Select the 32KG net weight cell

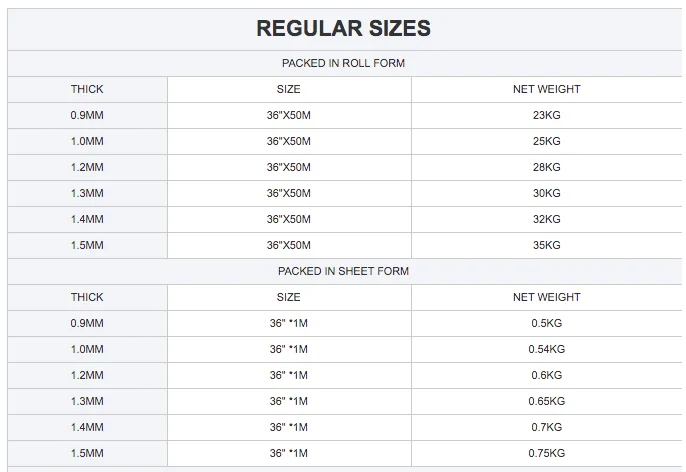546,219
